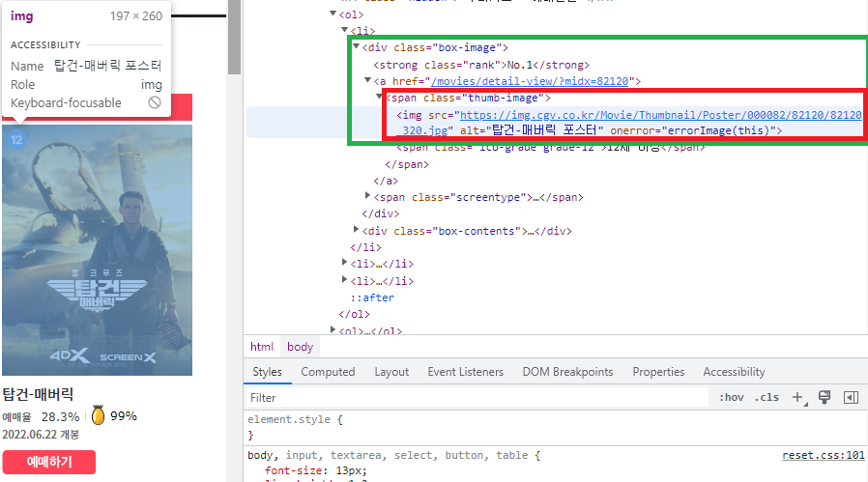Collapse the open li node
The image size is (868, 482).
[344, 30]
